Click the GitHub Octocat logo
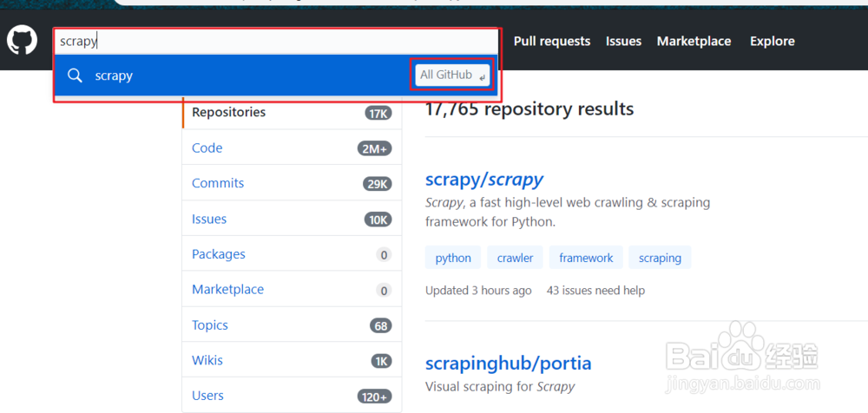This screenshot has width=868, height=413. click(23, 41)
